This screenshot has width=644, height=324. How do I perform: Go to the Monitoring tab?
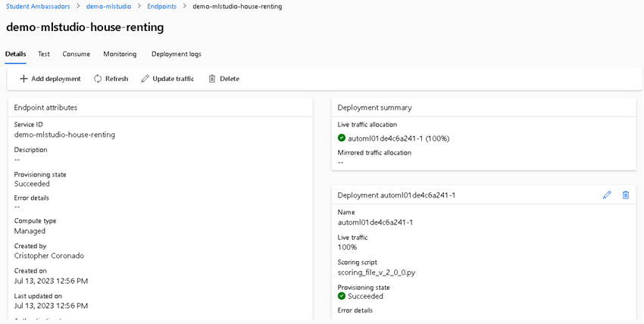coord(120,55)
